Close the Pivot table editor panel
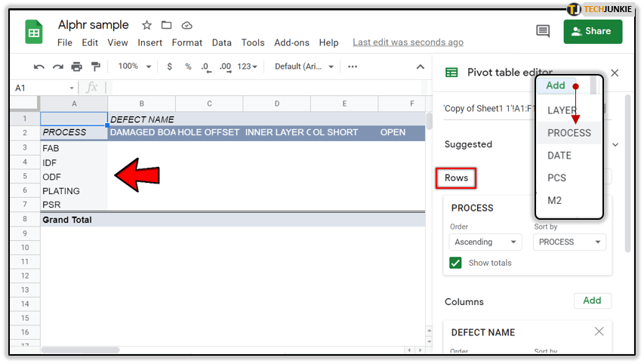644x364 pixels. click(x=615, y=72)
